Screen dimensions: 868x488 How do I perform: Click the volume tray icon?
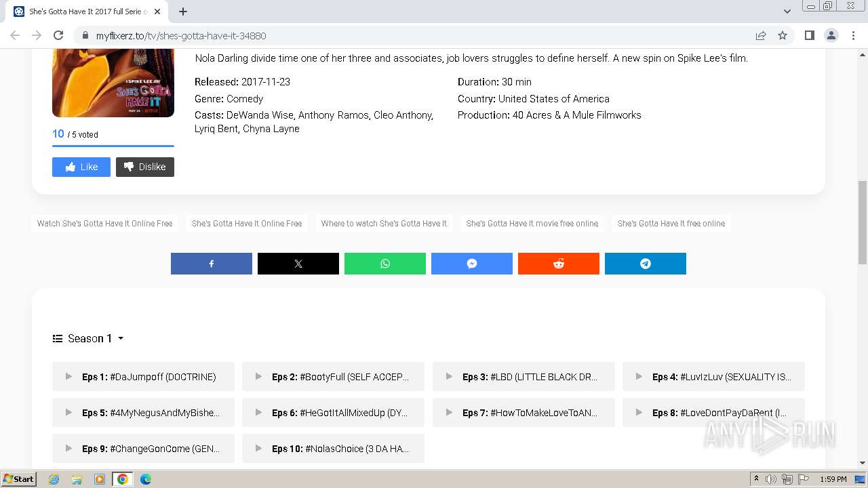[771, 479]
